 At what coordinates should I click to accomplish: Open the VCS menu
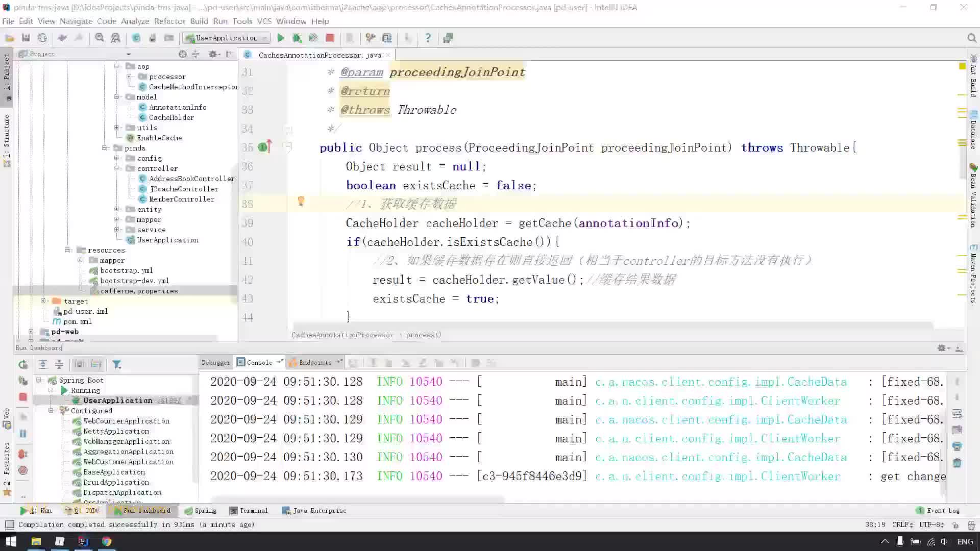[264, 21]
